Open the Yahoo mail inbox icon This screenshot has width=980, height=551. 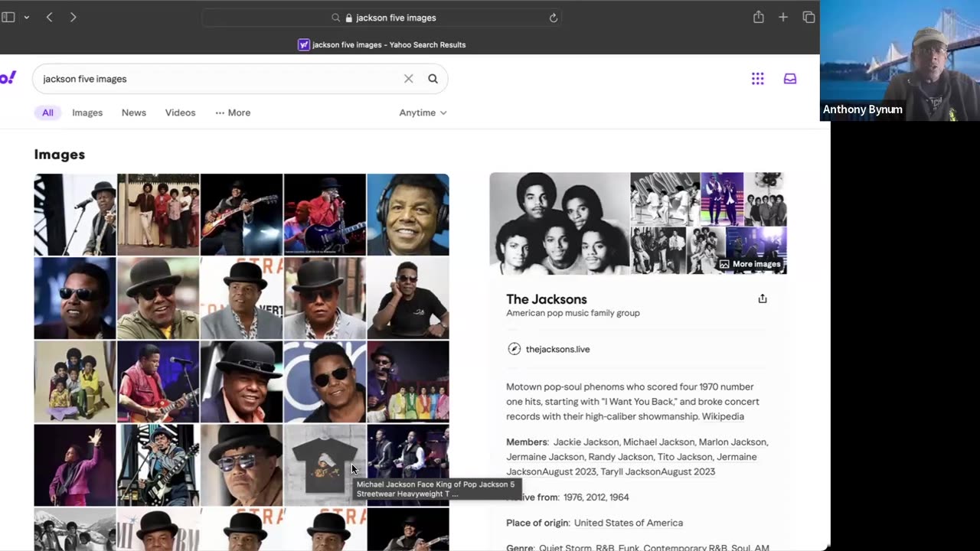(790, 78)
